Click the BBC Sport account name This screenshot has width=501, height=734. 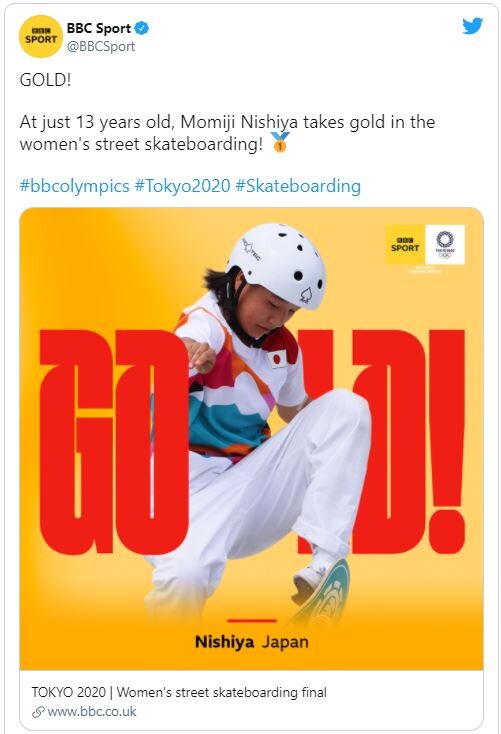(99, 28)
